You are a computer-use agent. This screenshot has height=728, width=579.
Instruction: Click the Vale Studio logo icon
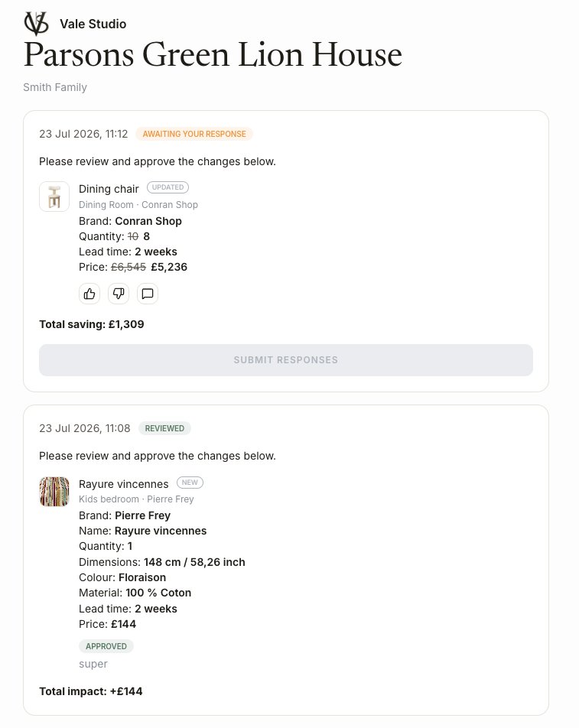click(36, 24)
